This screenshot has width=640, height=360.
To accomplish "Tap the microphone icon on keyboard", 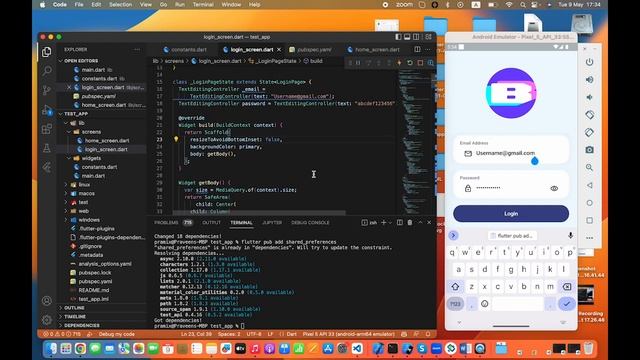I will tap(570, 236).
